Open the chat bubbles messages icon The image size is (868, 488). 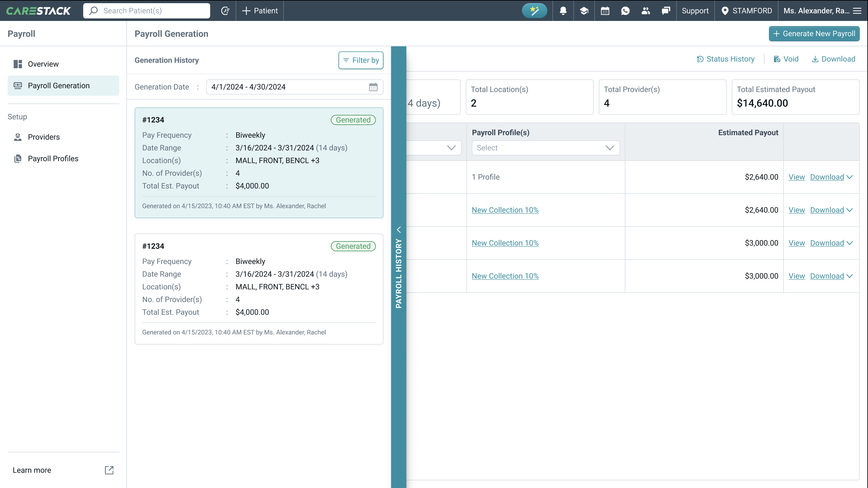click(666, 11)
